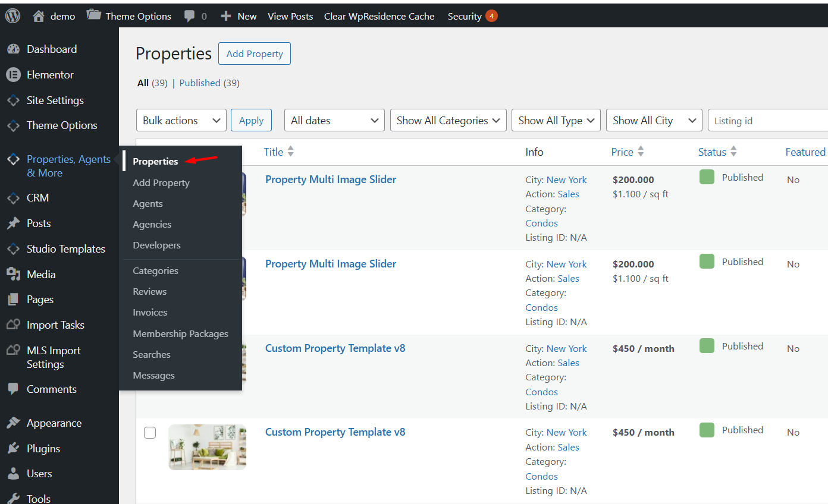This screenshot has height=504, width=828.
Task: Click the WordPress logo icon
Action: (12, 16)
